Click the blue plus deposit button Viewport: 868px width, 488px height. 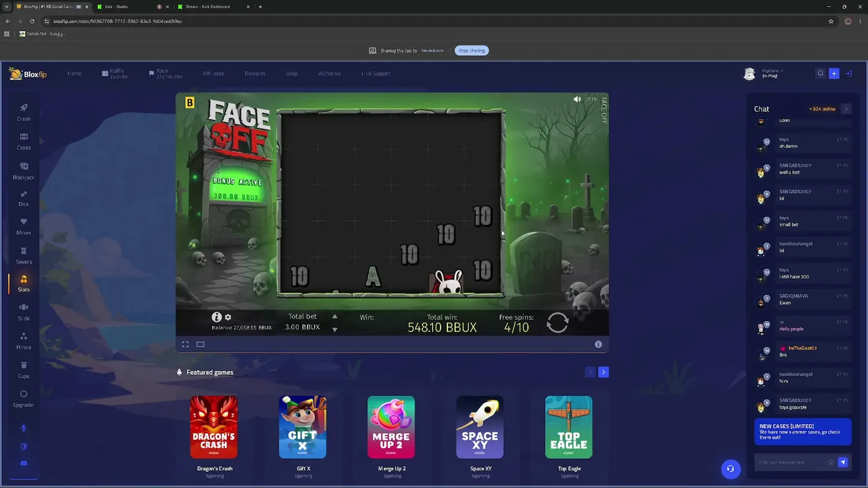(834, 73)
